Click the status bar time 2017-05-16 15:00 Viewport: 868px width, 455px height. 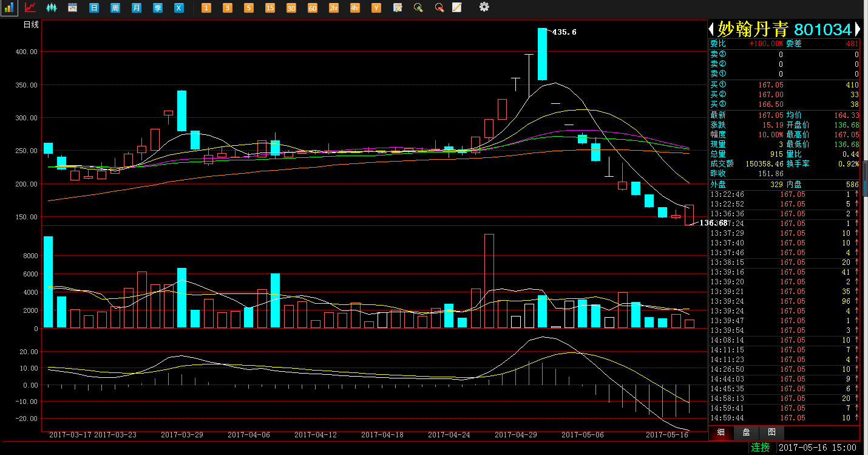pyautogui.click(x=817, y=448)
